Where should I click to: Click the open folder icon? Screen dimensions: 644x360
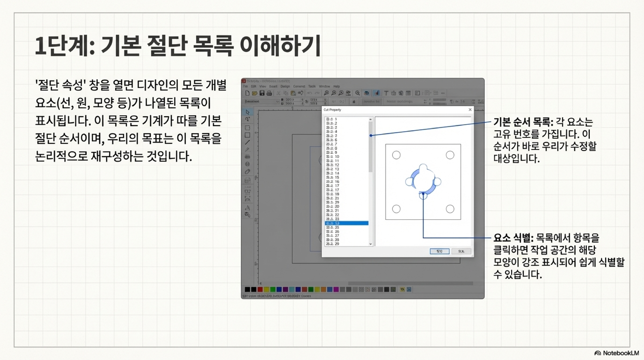click(255, 93)
